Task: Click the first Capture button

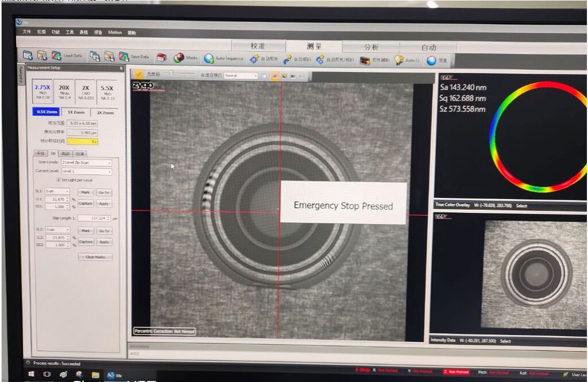Action: click(x=86, y=204)
